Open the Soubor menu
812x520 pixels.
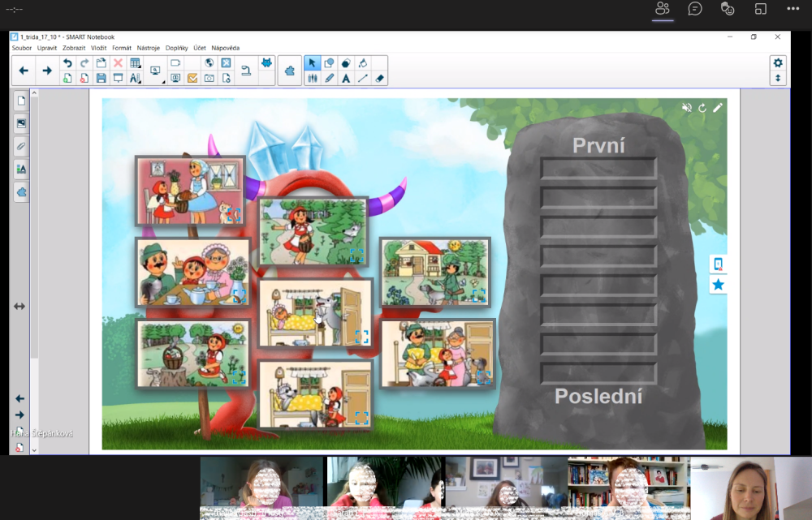point(22,48)
